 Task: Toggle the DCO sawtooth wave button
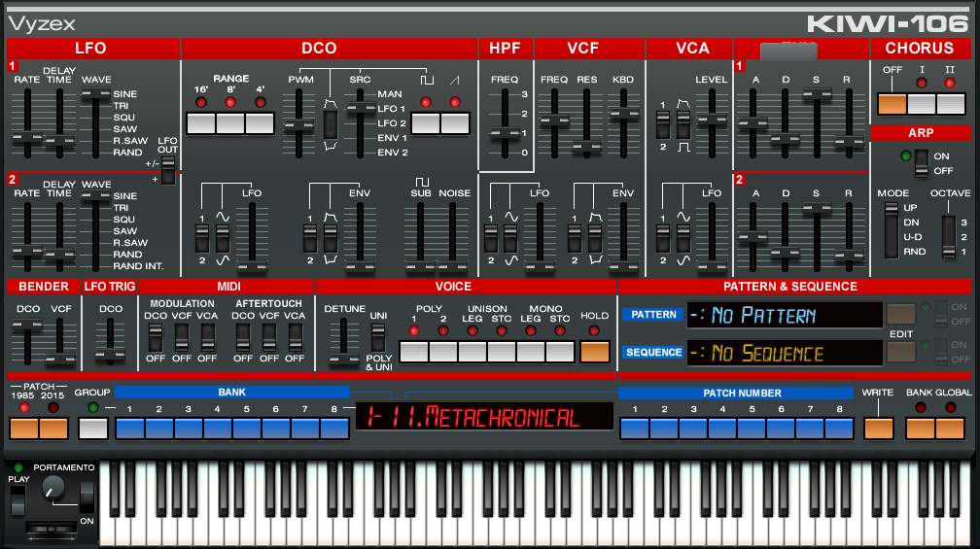455,123
